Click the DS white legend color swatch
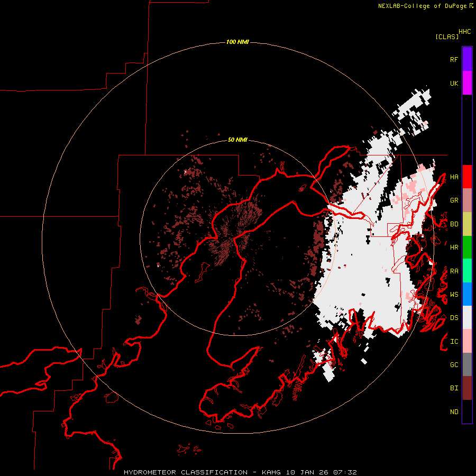 [x=467, y=317]
